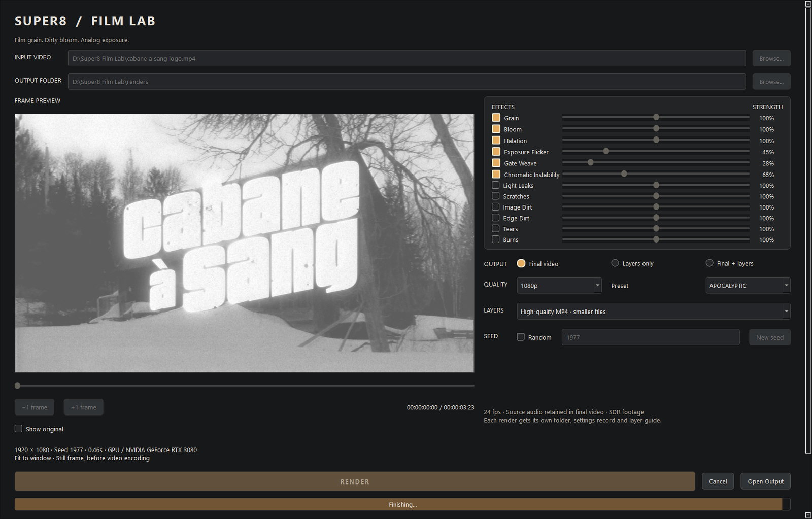
Task: Click the seed value field 1977
Action: (x=651, y=337)
